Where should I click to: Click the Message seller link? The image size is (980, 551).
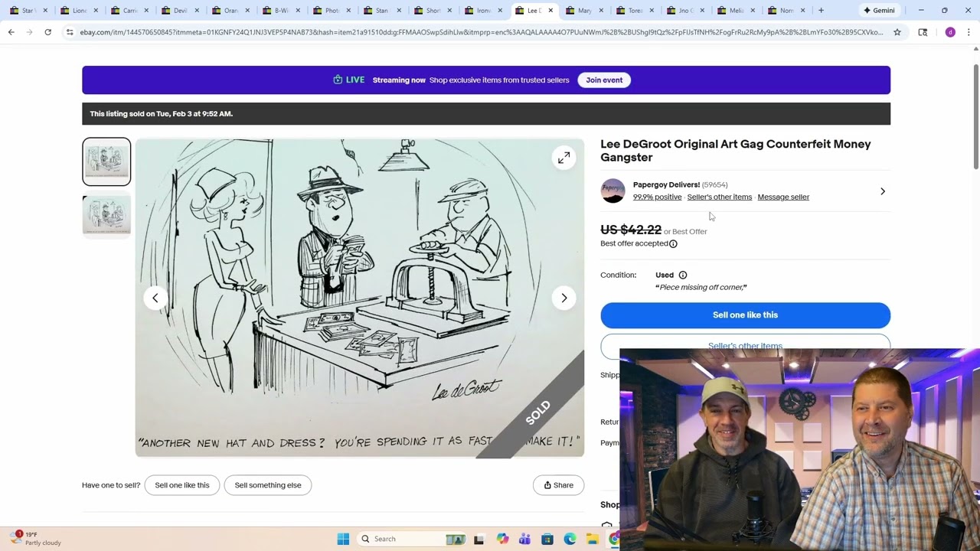click(783, 197)
